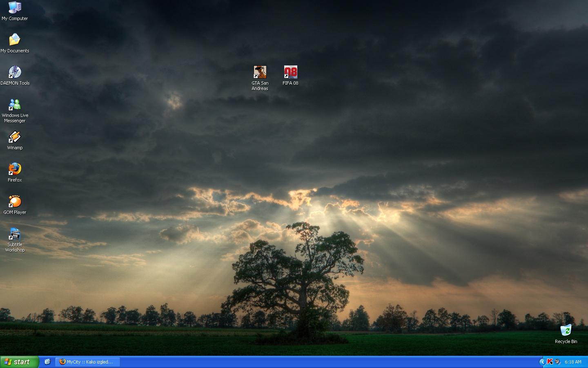This screenshot has width=588, height=368.
Task: Click the 6:18 AM taskbar clock
Action: [573, 362]
